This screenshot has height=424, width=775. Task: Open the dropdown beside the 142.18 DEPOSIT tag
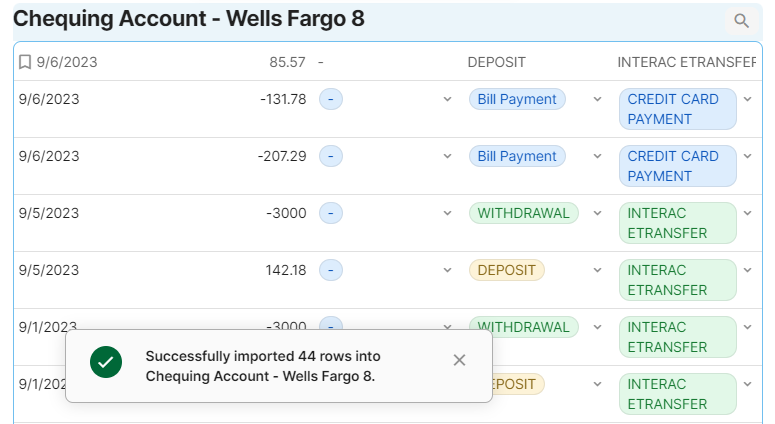597,271
